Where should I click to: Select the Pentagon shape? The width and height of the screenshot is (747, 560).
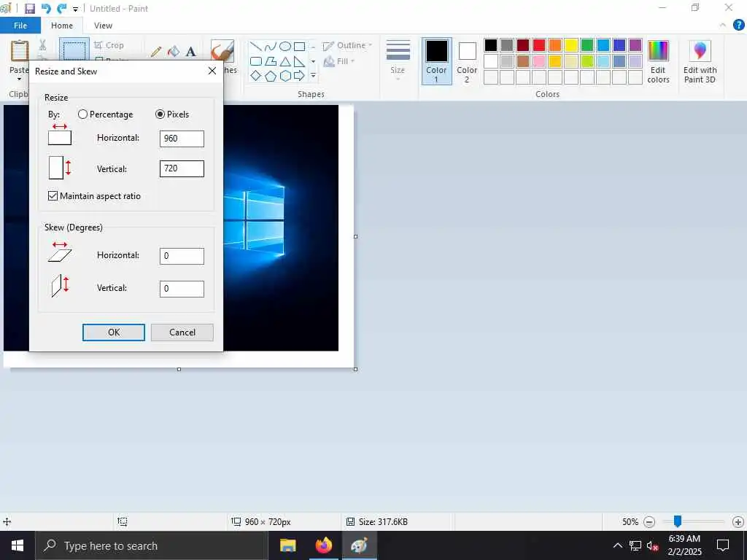pos(271,76)
